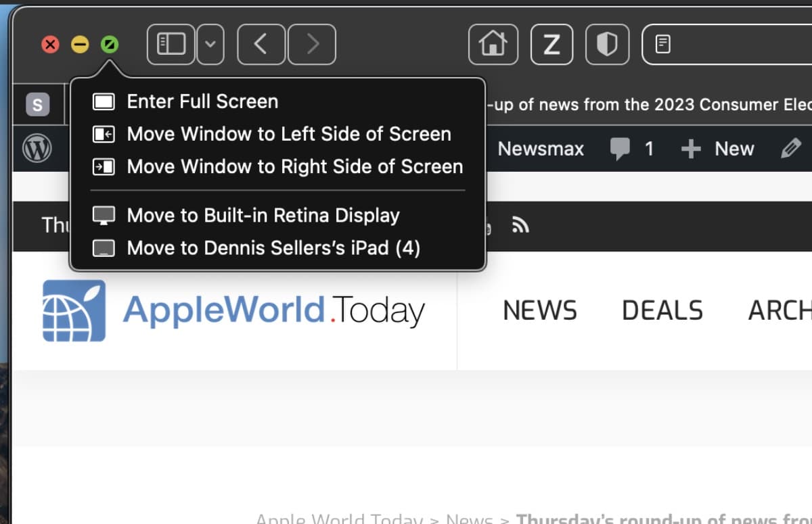Select Move to Built-in Retina Display
This screenshot has width=812, height=524.
pos(263,215)
